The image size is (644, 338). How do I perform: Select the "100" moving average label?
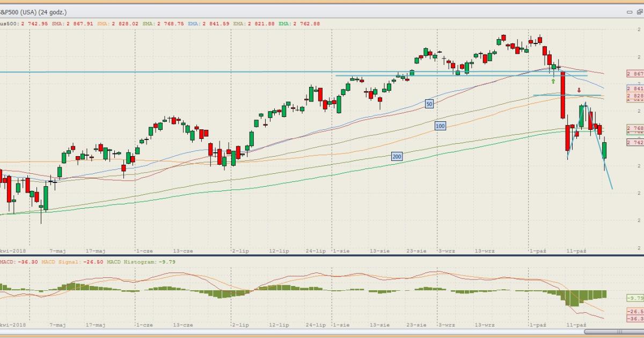(x=441, y=126)
